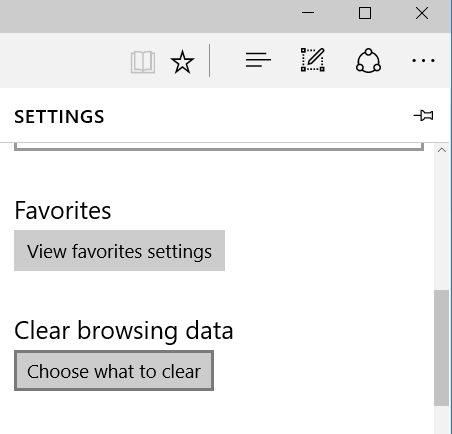This screenshot has height=434, width=452.
Task: Click scrollbar track above the thumb
Action: [441, 223]
